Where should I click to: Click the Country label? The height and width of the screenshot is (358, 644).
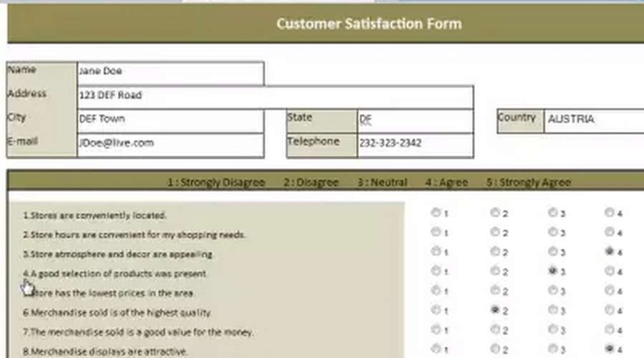517,117
